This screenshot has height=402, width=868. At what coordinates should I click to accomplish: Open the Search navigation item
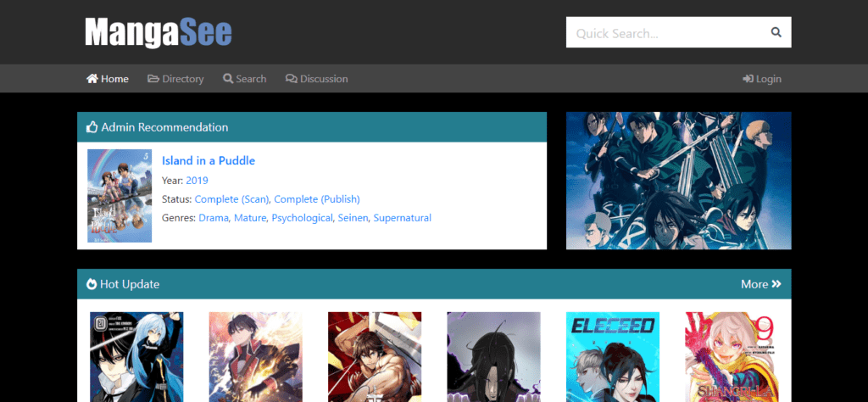245,79
